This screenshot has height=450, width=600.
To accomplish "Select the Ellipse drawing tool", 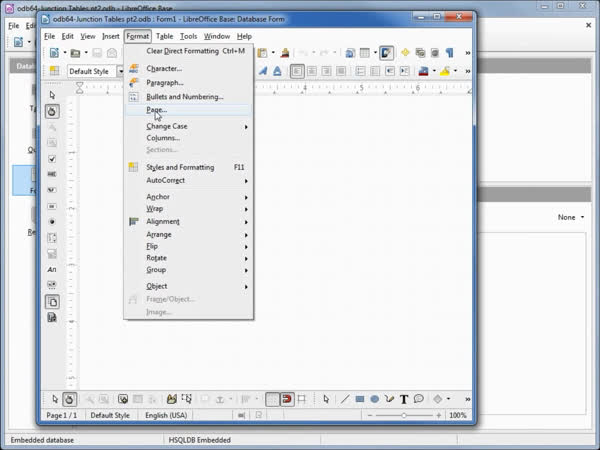I will tap(375, 399).
